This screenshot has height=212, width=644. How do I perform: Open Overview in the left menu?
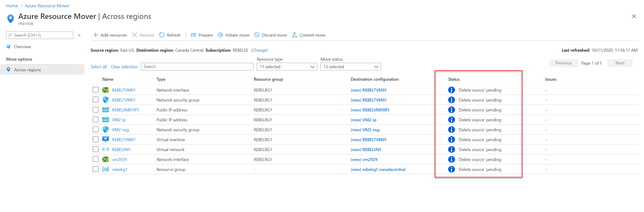click(22, 47)
